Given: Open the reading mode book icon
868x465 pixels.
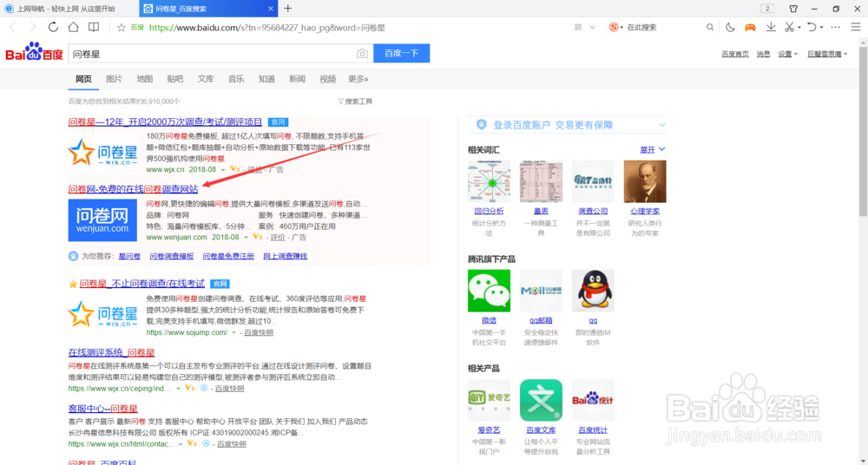Looking at the screenshot, I should coord(94,27).
